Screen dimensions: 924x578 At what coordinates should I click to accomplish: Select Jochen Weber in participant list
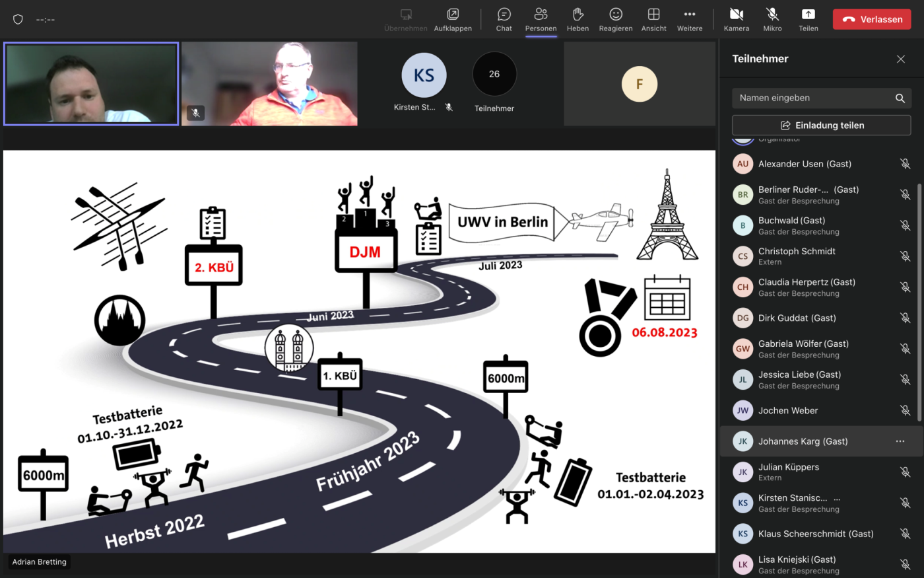pos(788,410)
